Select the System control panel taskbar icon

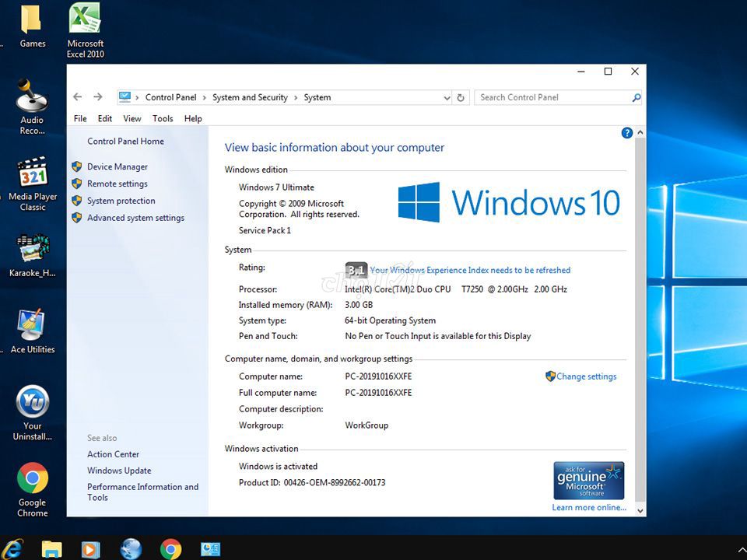pyautogui.click(x=210, y=549)
